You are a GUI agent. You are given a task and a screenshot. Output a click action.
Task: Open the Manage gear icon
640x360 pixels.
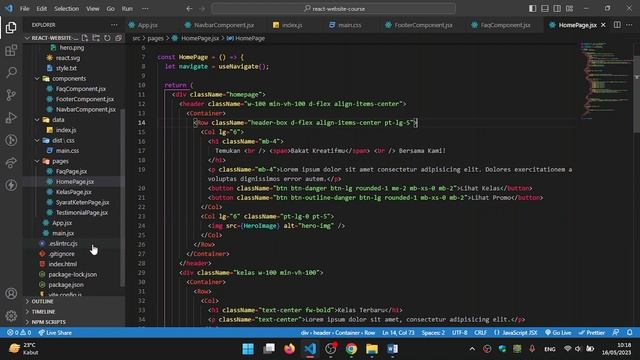click(x=11, y=316)
